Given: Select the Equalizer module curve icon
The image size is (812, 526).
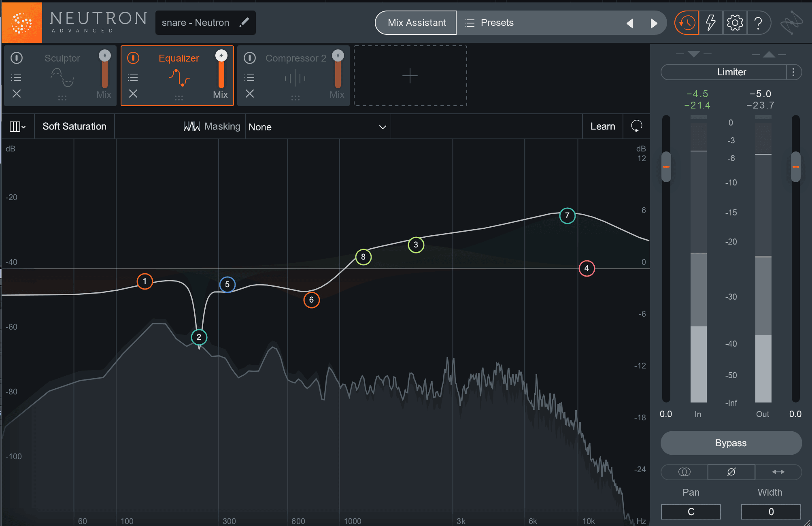Looking at the screenshot, I should click(x=179, y=77).
